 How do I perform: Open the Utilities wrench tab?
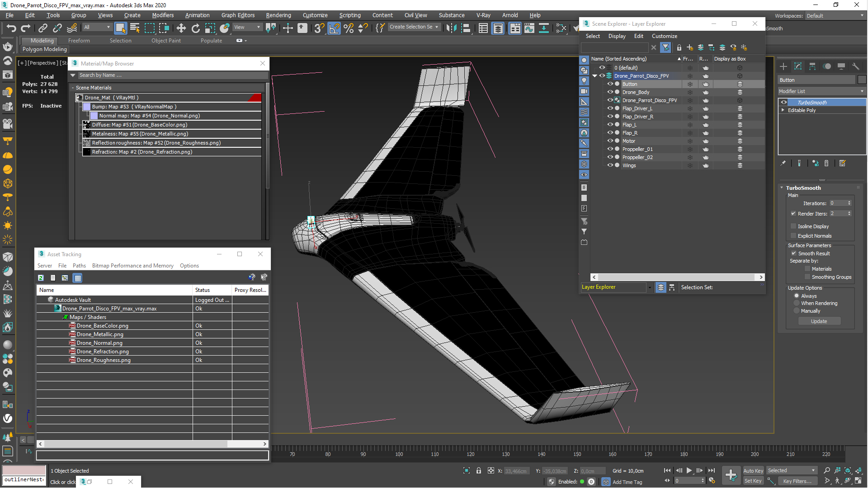[x=856, y=66]
